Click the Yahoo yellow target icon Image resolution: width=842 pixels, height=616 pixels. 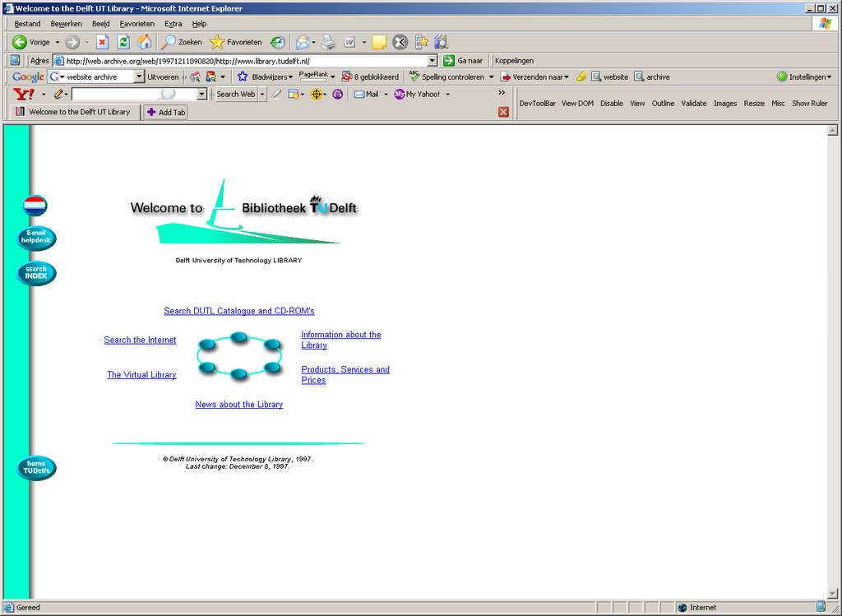(x=317, y=95)
